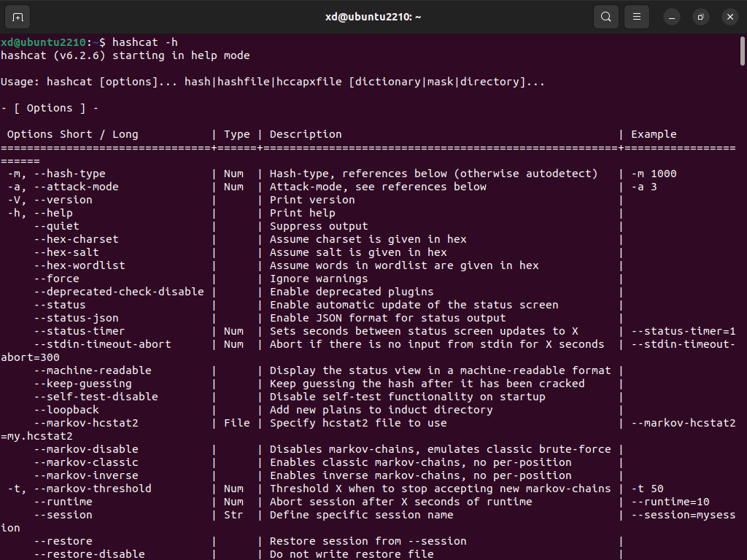
Task: Click the '-a 3' example
Action: (644, 187)
